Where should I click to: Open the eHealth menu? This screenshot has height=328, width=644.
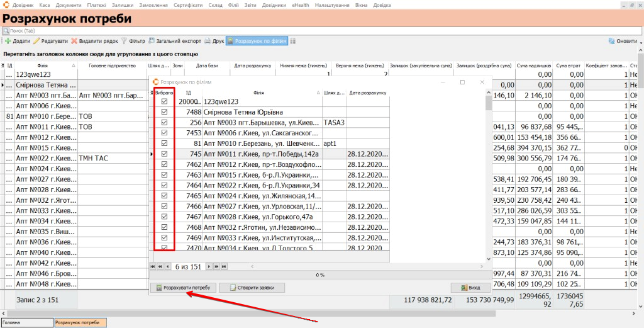pyautogui.click(x=301, y=5)
